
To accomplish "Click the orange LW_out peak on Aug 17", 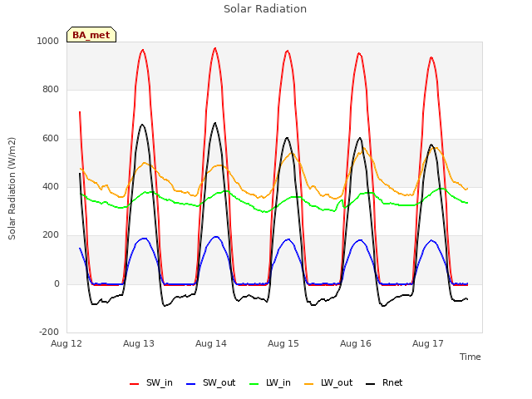I will (435, 148).
